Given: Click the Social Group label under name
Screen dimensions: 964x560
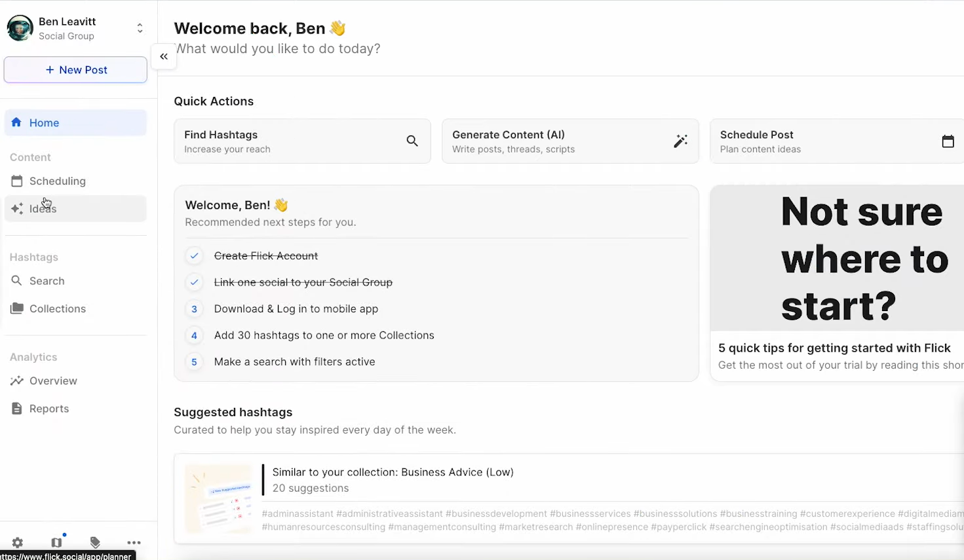Looking at the screenshot, I should tap(66, 36).
